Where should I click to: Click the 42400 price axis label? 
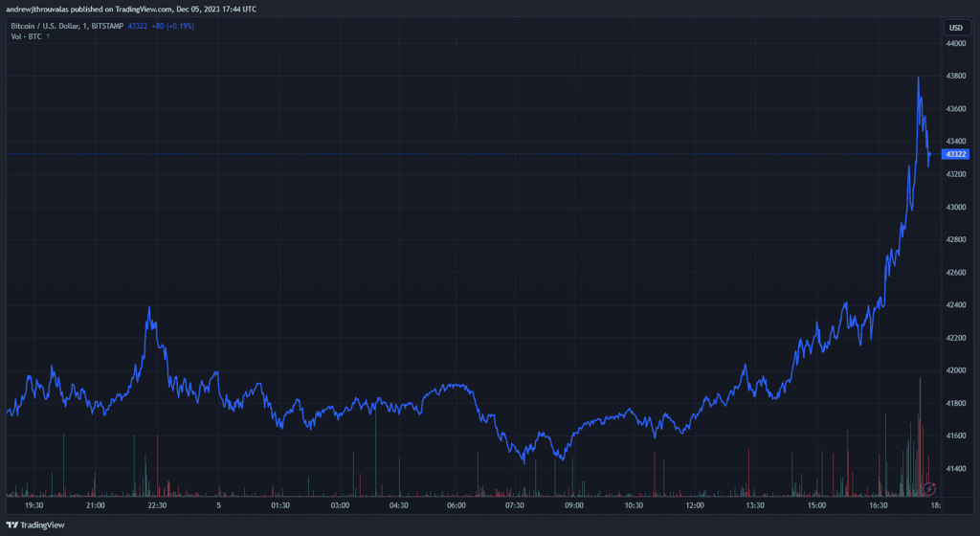[x=956, y=305]
